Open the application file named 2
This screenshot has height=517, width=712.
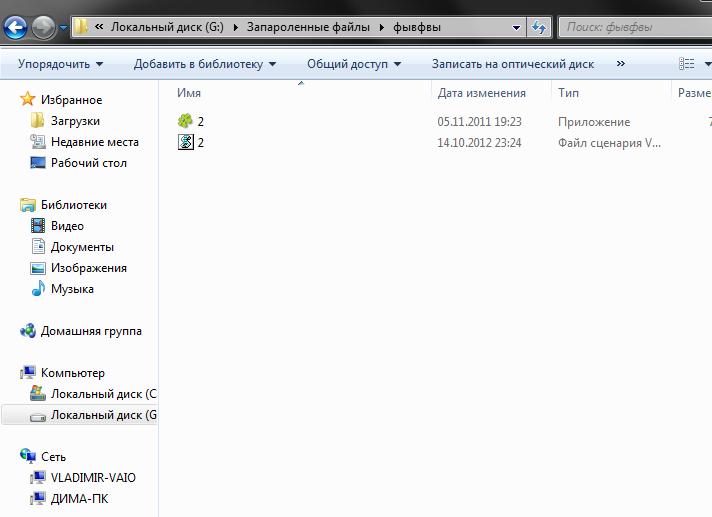click(x=200, y=121)
